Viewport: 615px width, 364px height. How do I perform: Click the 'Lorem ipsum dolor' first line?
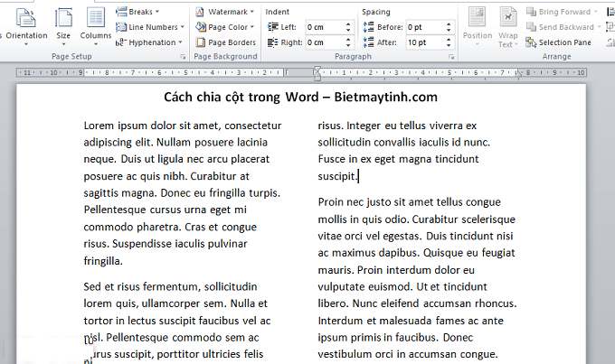point(183,126)
